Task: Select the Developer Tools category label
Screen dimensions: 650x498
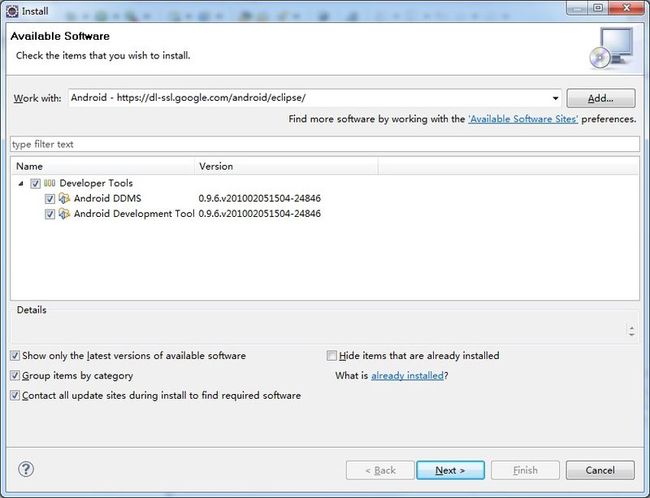Action: click(x=96, y=183)
